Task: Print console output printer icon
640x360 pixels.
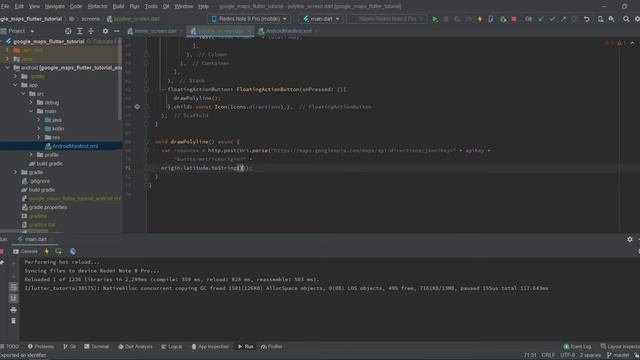Action: coord(13,310)
